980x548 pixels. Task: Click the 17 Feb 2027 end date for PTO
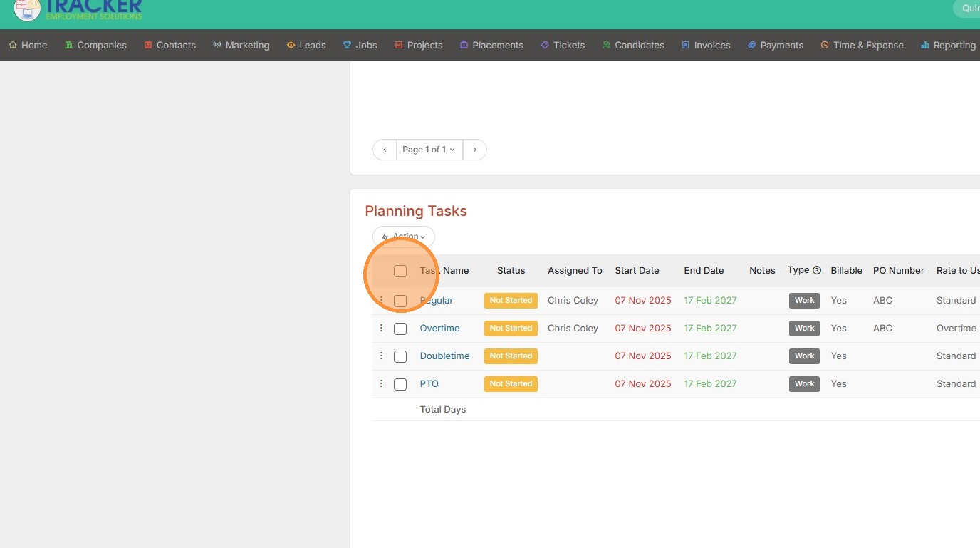pyautogui.click(x=711, y=383)
